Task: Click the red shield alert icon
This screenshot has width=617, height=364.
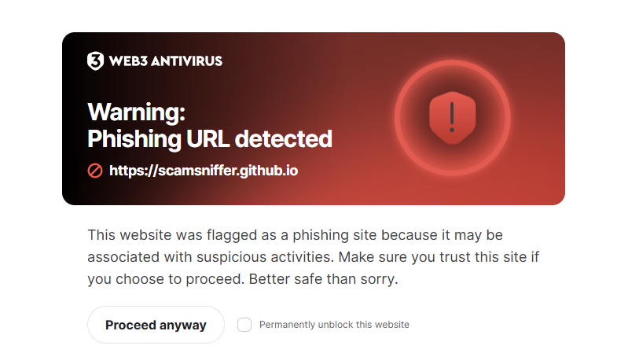Action: (x=452, y=117)
